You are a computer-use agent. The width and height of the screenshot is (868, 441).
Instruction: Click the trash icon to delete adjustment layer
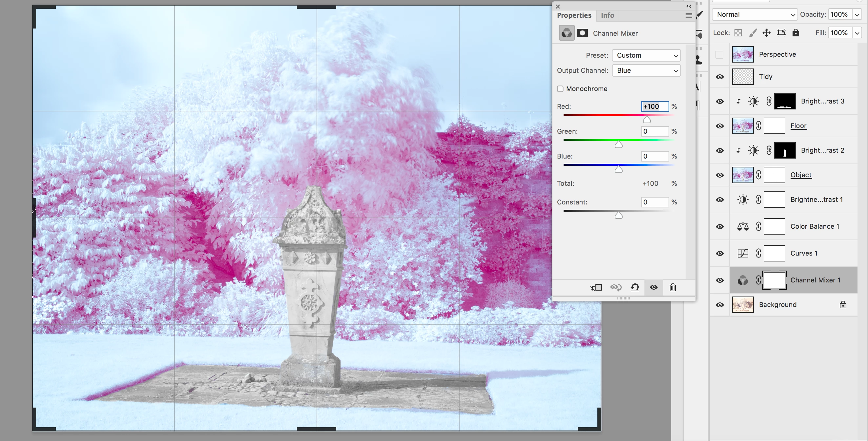[672, 287]
